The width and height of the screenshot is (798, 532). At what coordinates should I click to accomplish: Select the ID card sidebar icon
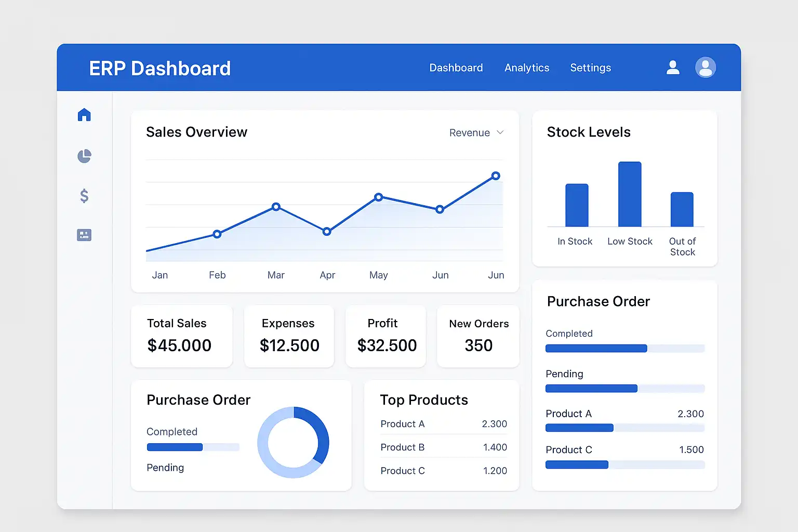[x=84, y=235]
